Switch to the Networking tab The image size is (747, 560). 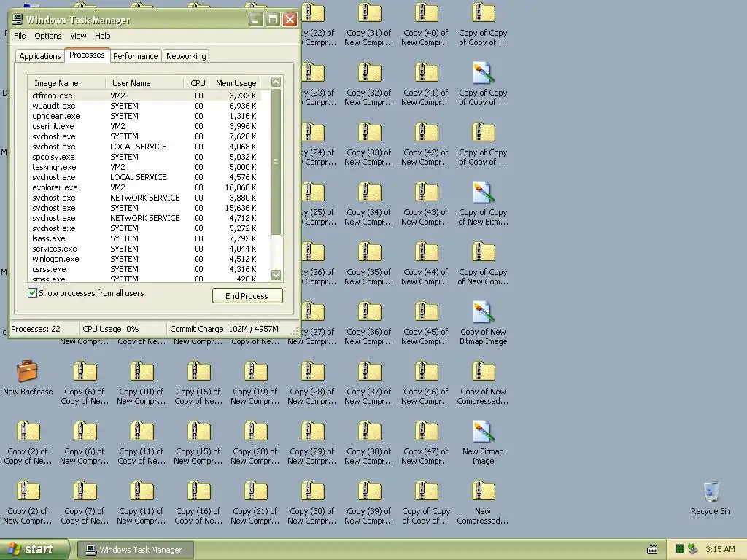tap(186, 56)
